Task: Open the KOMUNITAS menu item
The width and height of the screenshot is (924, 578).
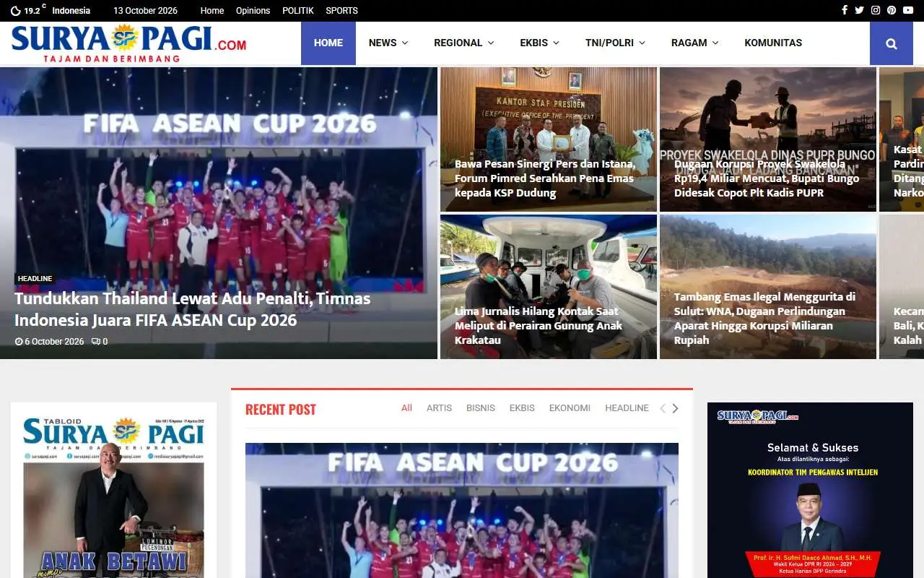Action: pyautogui.click(x=773, y=43)
